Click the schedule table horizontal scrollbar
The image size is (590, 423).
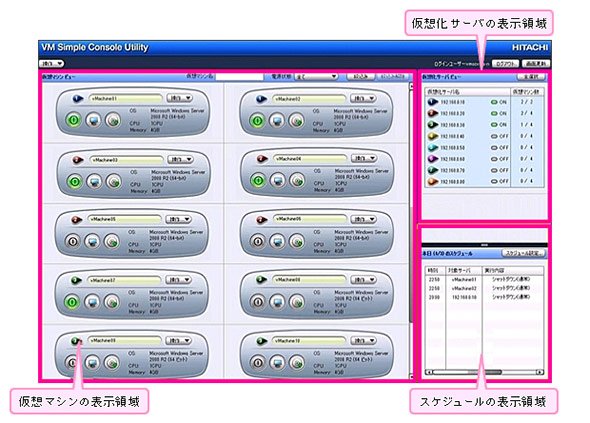(485, 372)
